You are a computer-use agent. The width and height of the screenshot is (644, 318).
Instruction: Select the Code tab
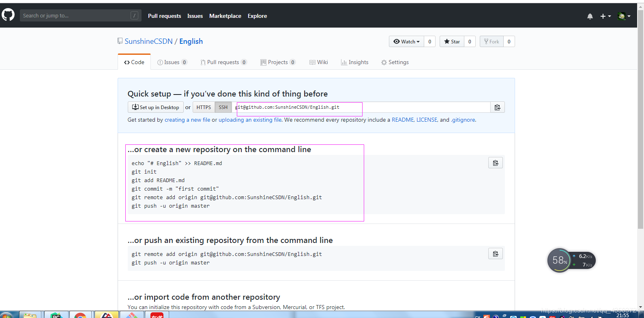(134, 62)
